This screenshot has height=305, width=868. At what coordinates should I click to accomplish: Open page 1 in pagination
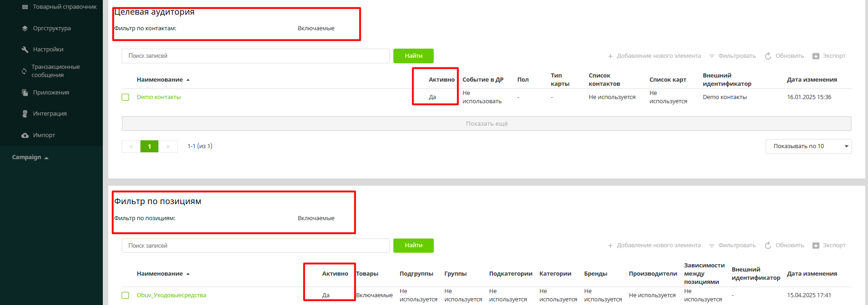149,146
